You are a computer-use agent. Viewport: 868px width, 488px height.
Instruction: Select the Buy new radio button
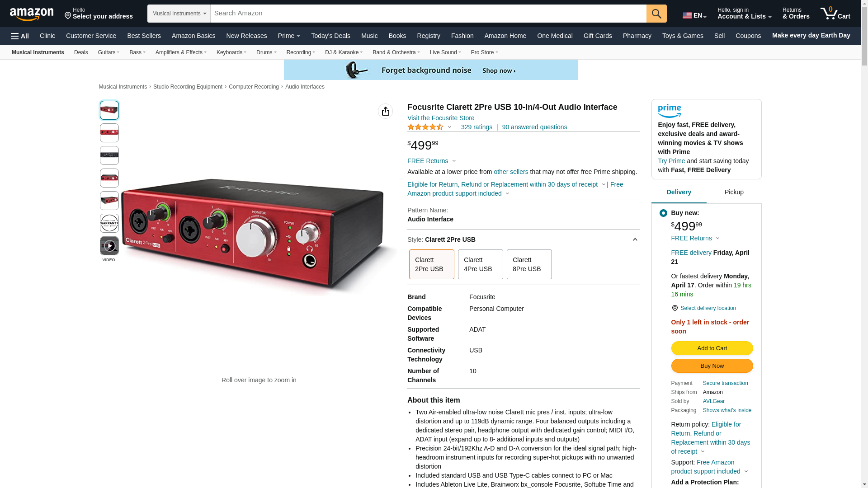[x=663, y=213]
